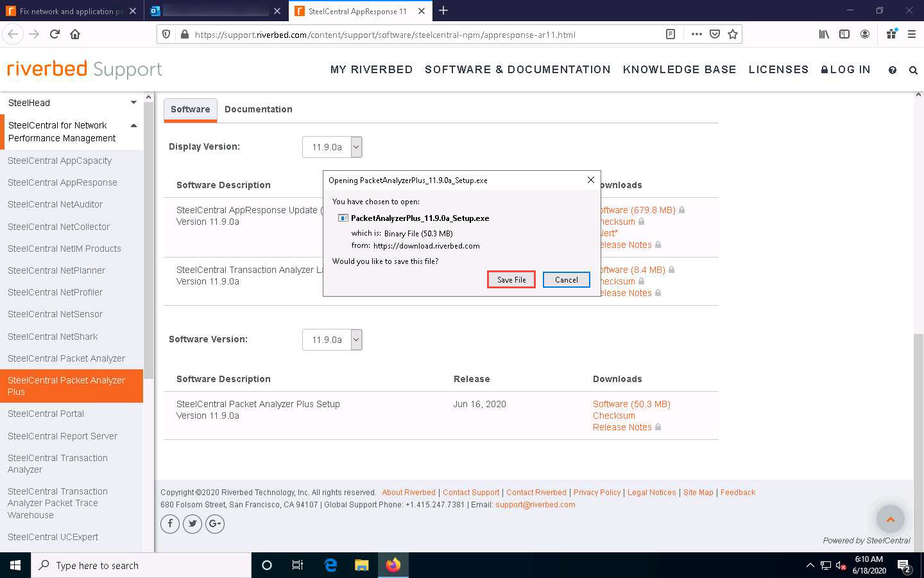Save page to Pocket icon

(x=714, y=34)
